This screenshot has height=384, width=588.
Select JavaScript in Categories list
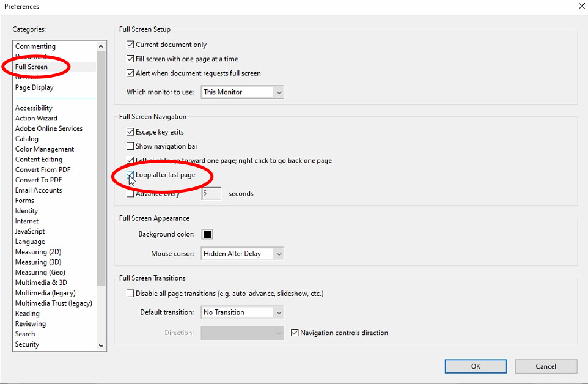30,231
